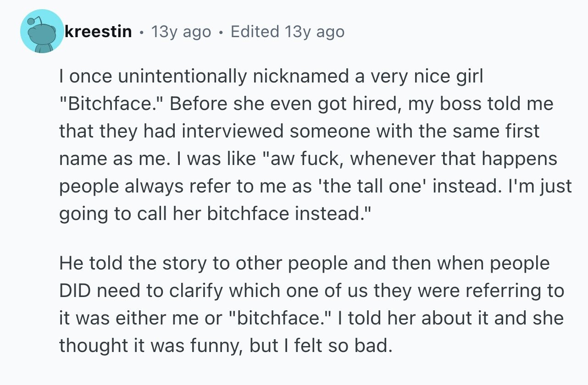Click the "13y ago" comment timestamp

tap(181, 32)
